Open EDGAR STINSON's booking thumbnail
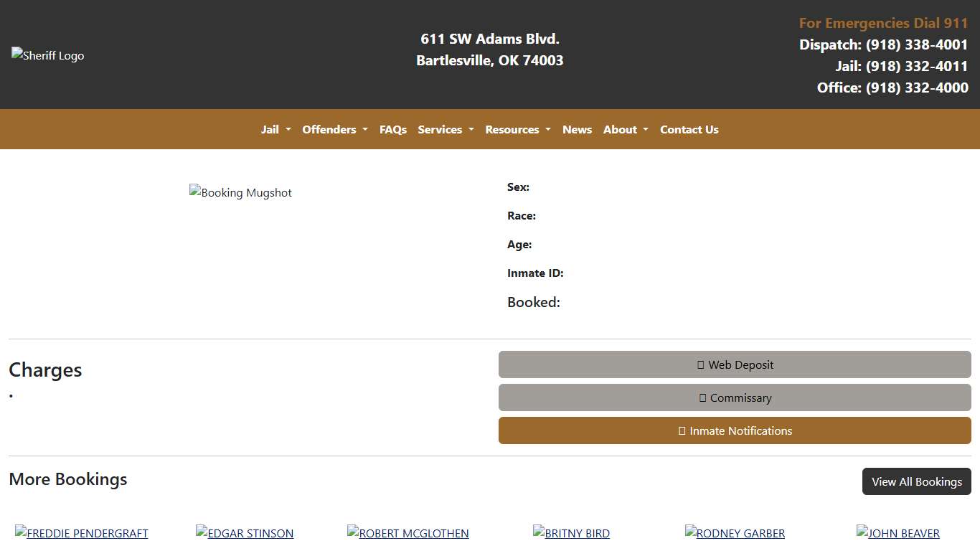 coord(244,533)
